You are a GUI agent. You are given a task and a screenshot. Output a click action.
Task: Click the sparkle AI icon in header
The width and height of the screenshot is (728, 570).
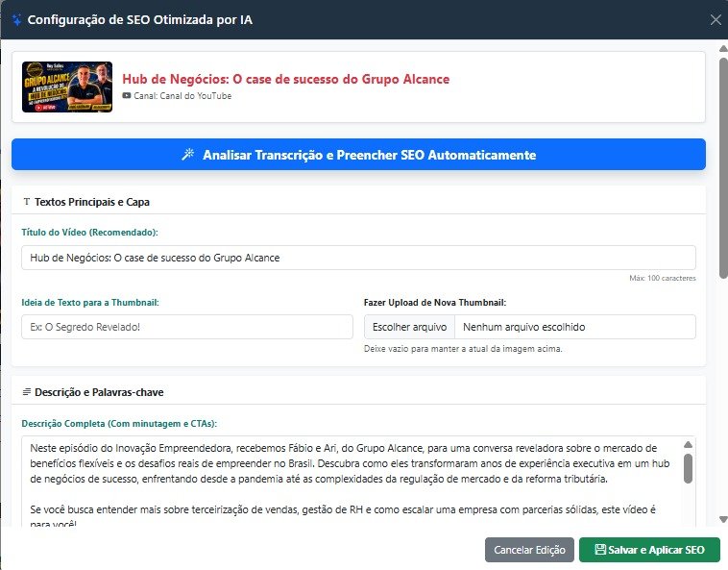16,20
